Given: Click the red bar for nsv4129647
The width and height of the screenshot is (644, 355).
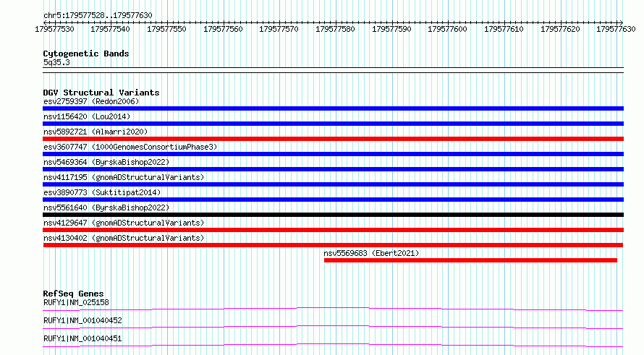Looking at the screenshot, I should [x=333, y=230].
